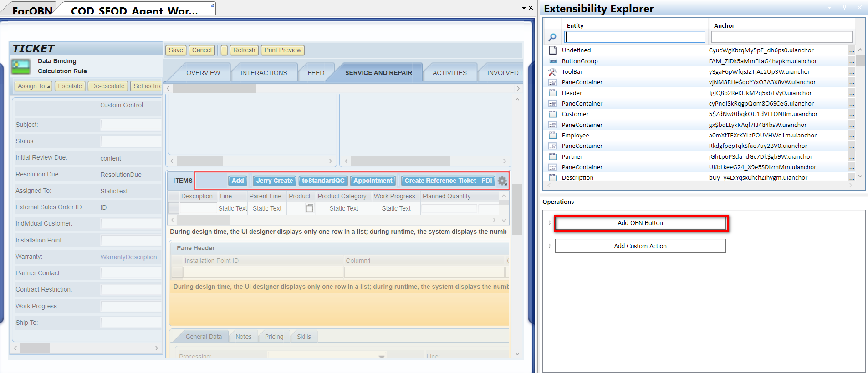The image size is (868, 373).
Task: Click the Planned Quantity column header
Action: (446, 196)
